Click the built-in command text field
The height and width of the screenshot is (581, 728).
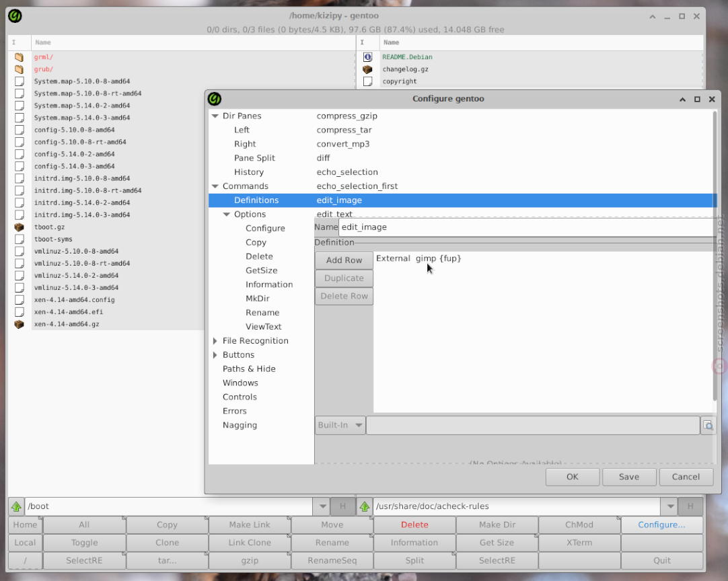pos(533,425)
